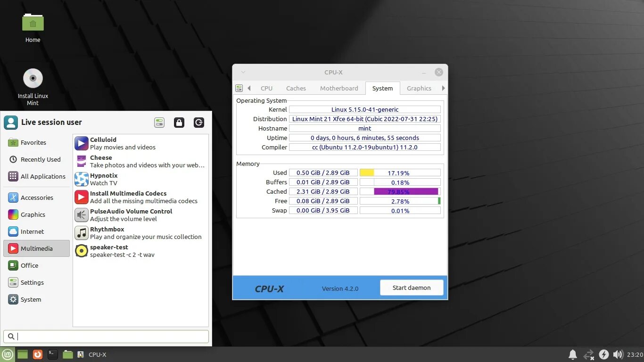
Task: Open Internet category
Action: pyautogui.click(x=37, y=231)
